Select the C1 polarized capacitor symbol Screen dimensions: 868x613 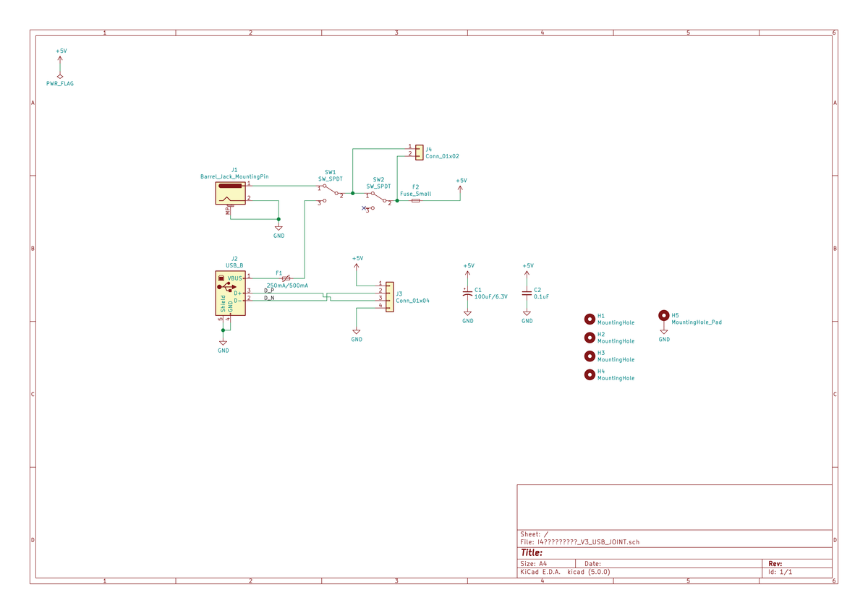467,293
